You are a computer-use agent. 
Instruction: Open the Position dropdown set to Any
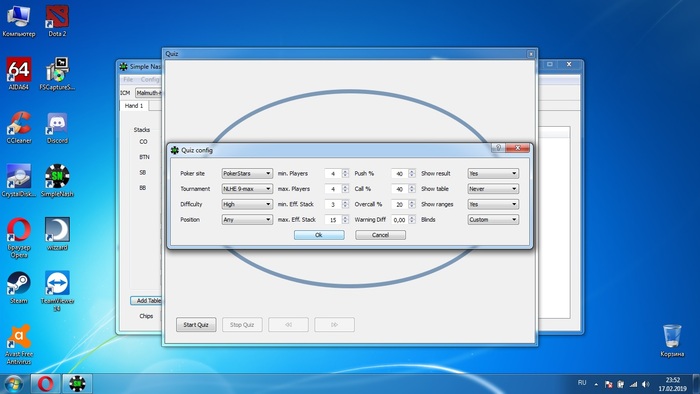[247, 220]
